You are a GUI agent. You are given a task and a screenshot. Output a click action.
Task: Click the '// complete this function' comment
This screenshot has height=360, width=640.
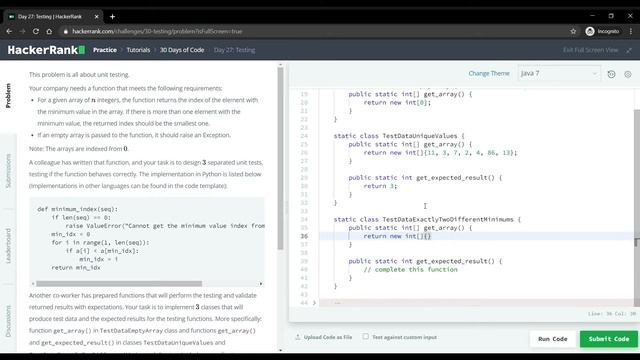410,269
